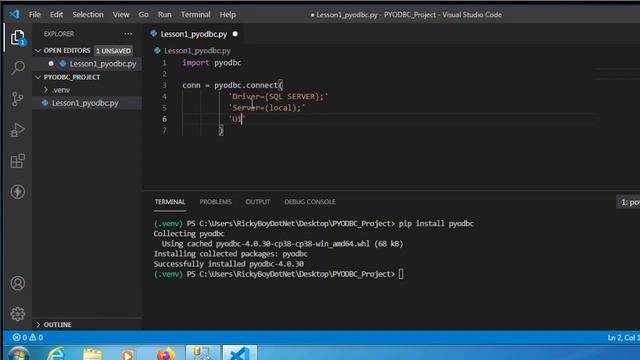Click 'Successfully installed pyodbc-4.0.30' terminal line
This screenshot has height=360, width=640.
point(229,264)
